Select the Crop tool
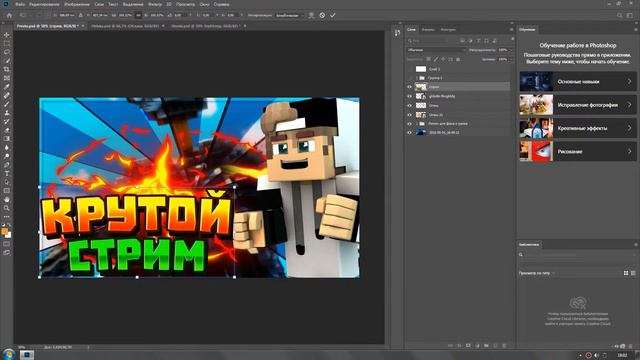 pos(7,69)
